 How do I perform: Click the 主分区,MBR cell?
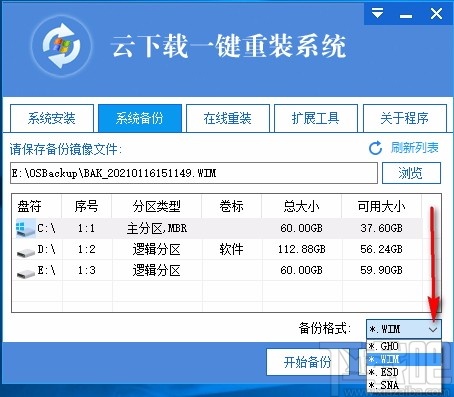(157, 228)
